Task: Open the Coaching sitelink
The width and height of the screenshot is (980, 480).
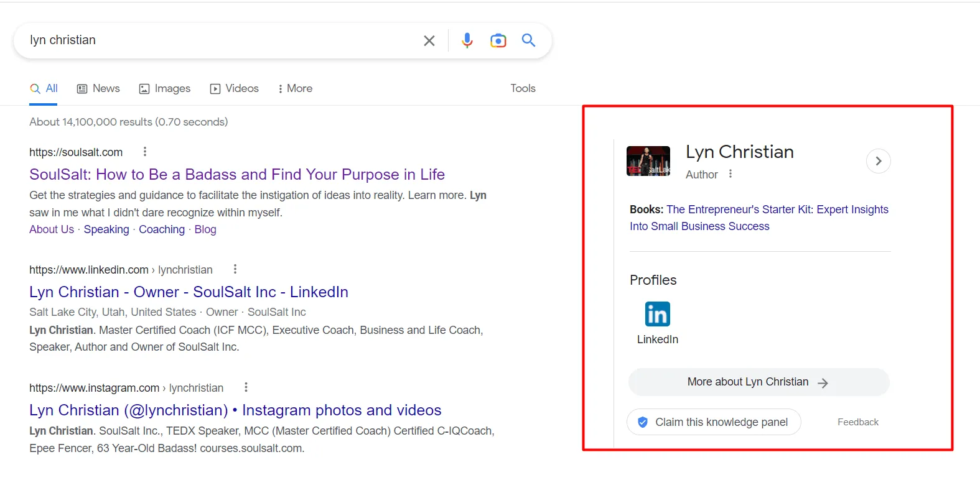Action: [162, 229]
